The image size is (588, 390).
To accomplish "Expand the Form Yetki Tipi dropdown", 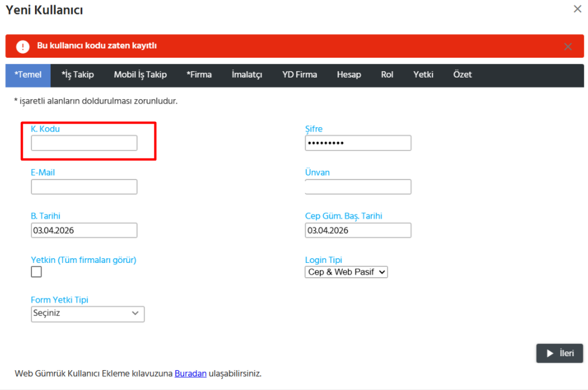I will 87,314.
